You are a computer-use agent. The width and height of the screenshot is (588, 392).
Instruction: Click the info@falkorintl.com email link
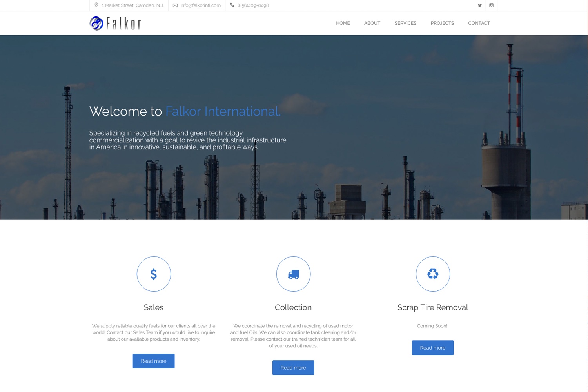coord(200,5)
